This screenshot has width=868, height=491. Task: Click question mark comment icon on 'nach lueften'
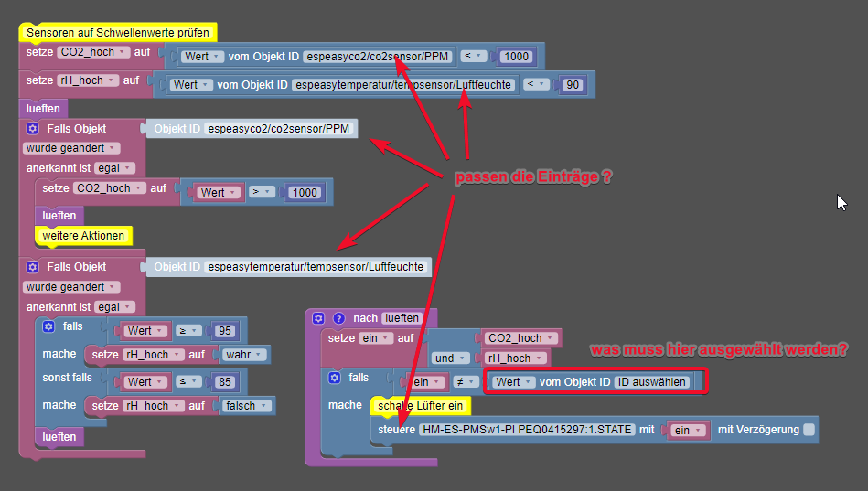pos(338,318)
